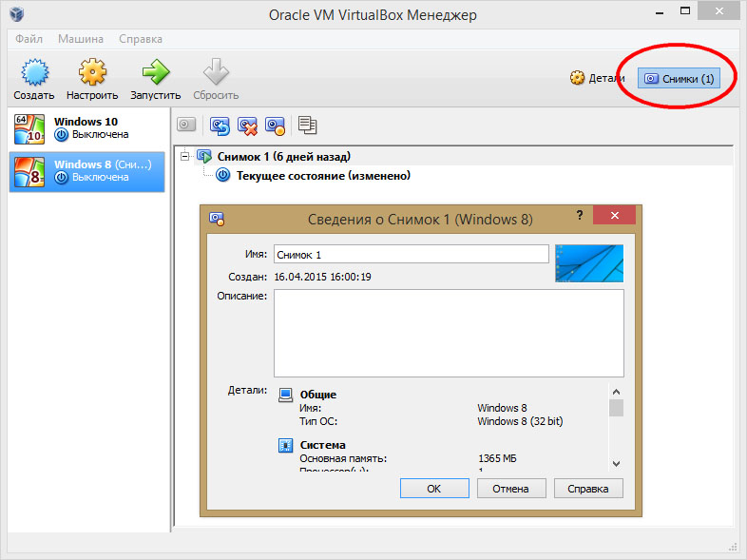This screenshot has width=747, height=560.
Task: Click the delete snapshot toolbar icon
Action: (x=247, y=126)
